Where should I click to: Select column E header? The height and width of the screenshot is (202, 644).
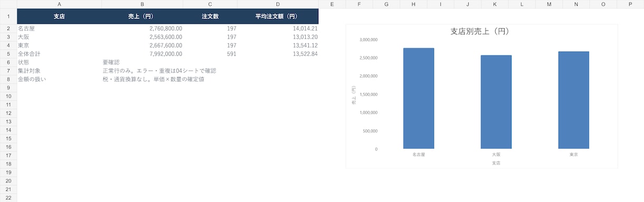(x=332, y=4)
